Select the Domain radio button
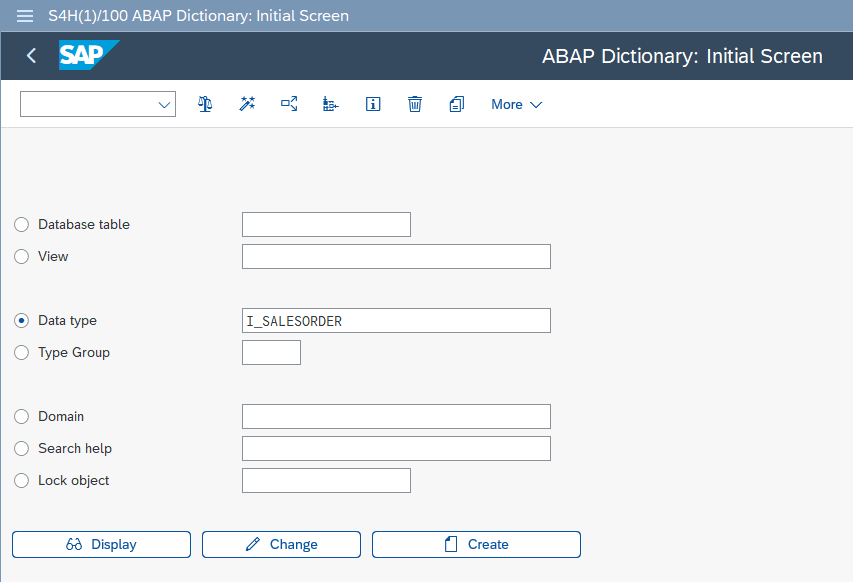 tap(21, 417)
